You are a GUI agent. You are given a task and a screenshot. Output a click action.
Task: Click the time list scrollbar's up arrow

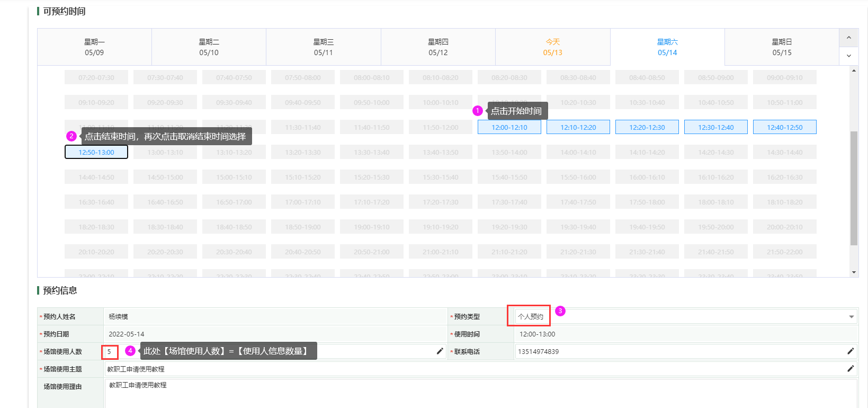[x=854, y=70]
